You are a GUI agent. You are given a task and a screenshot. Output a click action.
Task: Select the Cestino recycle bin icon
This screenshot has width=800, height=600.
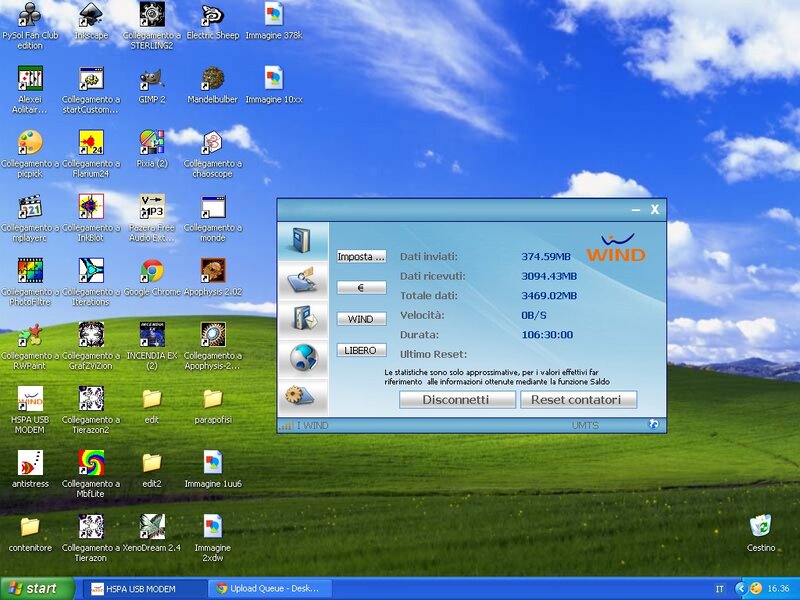(761, 534)
